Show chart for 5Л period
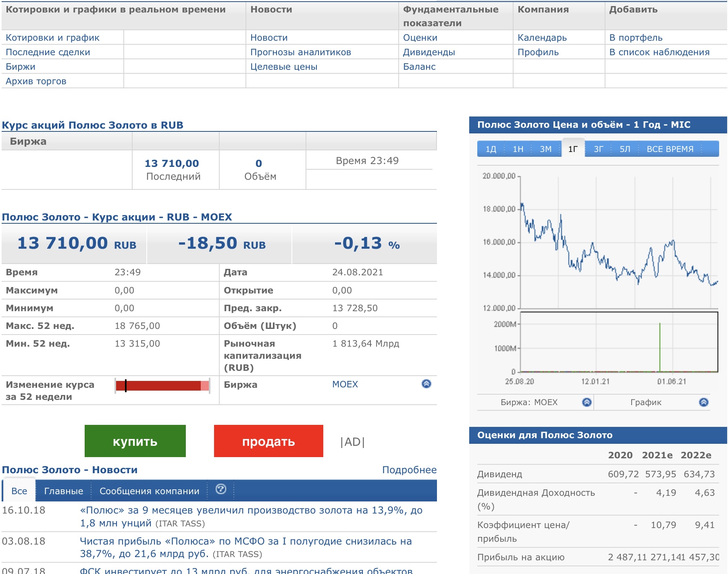Image resolution: width=728 pixels, height=574 pixels. pyautogui.click(x=625, y=149)
